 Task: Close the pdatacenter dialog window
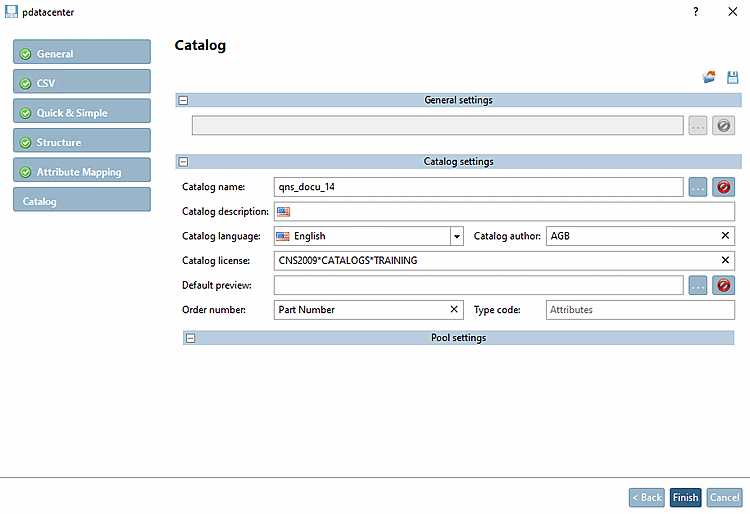pyautogui.click(x=732, y=11)
